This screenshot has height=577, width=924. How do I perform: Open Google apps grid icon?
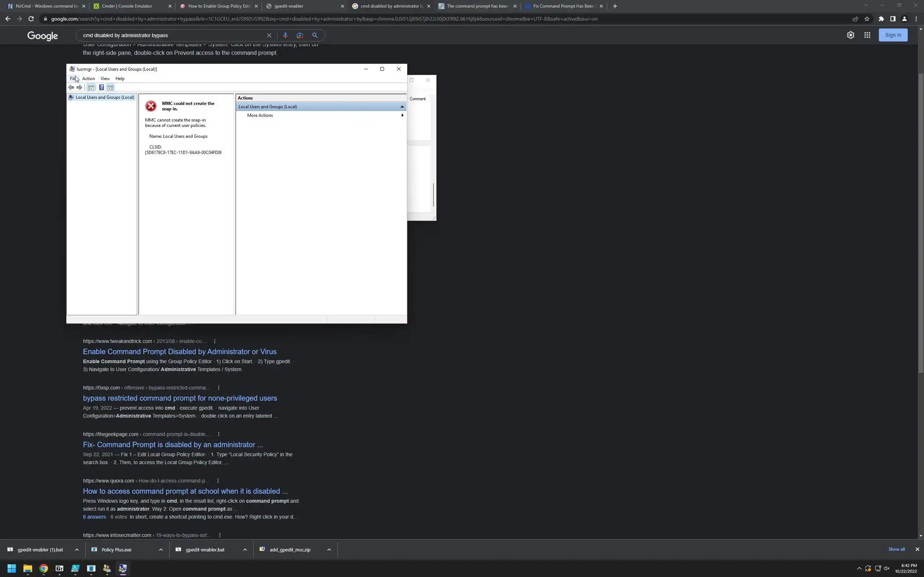click(867, 35)
